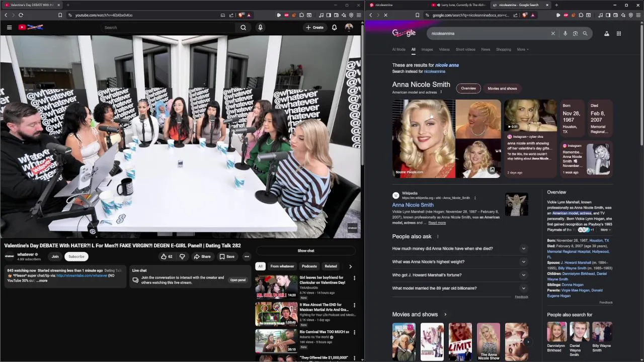644x362 pixels.
Task: Switch to Google AI Mode tab
Action: pos(398,49)
